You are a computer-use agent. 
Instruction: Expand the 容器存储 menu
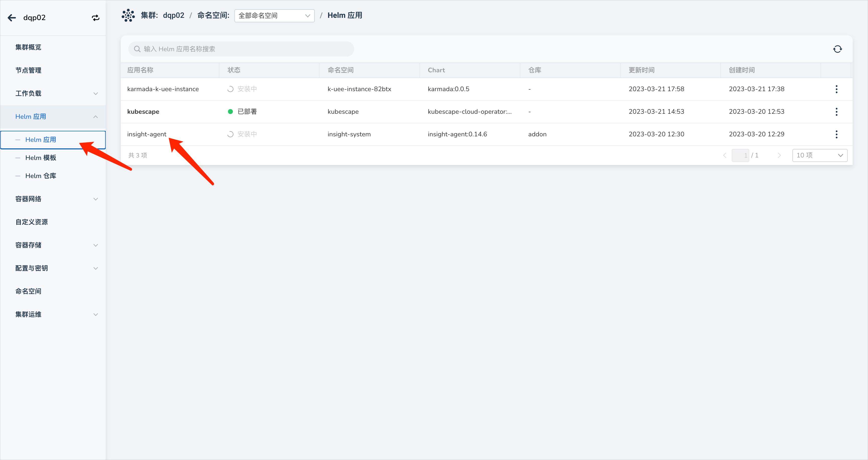coord(53,245)
